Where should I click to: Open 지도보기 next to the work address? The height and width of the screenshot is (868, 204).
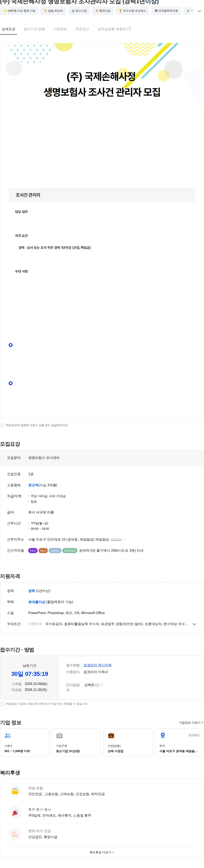(116, 540)
